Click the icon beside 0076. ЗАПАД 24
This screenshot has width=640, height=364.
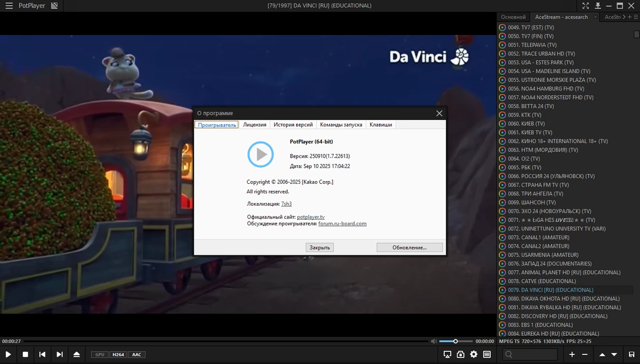(x=502, y=264)
